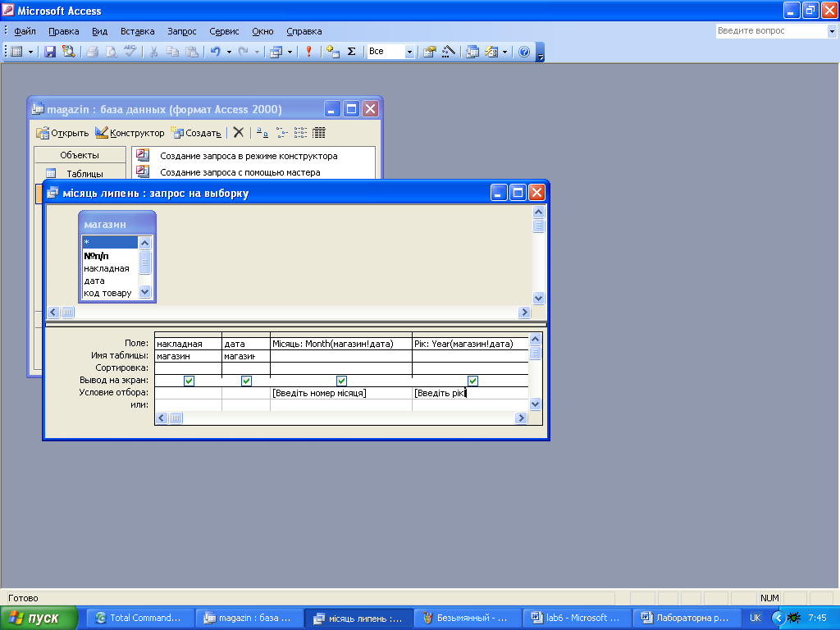Click the 'Місяць: Month(магазин!дата)' field cell

[341, 344]
